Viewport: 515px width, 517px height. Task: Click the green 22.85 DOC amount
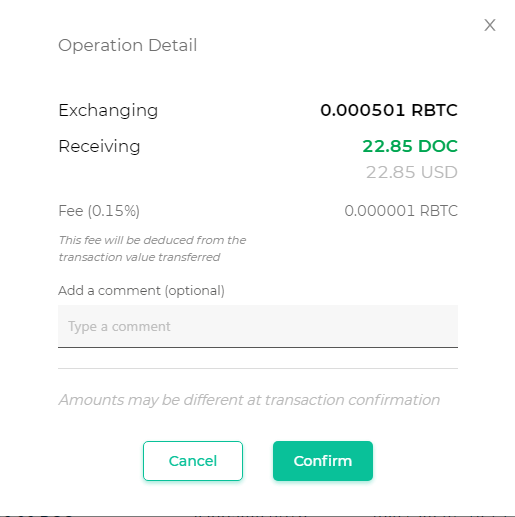coord(410,146)
